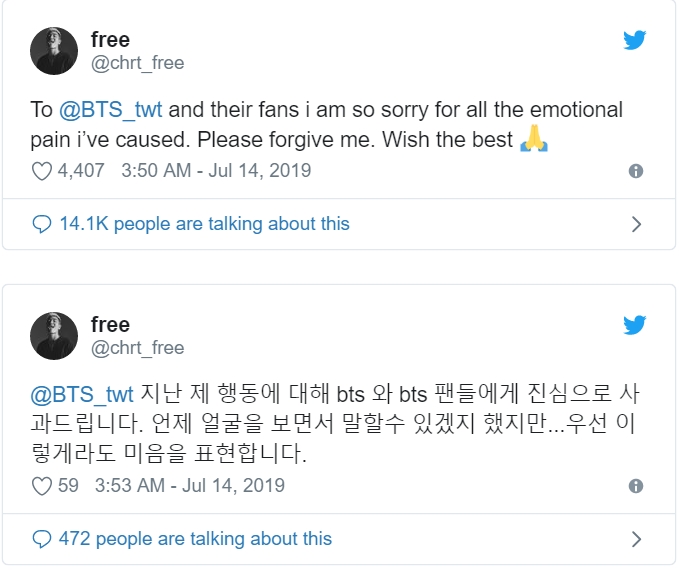Click the 'free' display name on second tweet
This screenshot has height=570, width=679.
point(110,325)
